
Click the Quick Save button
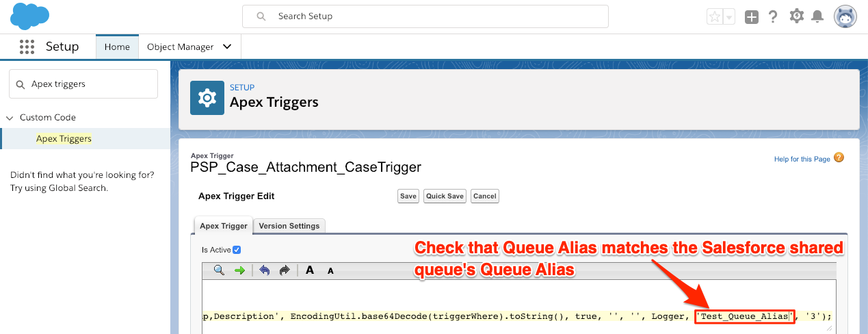445,196
